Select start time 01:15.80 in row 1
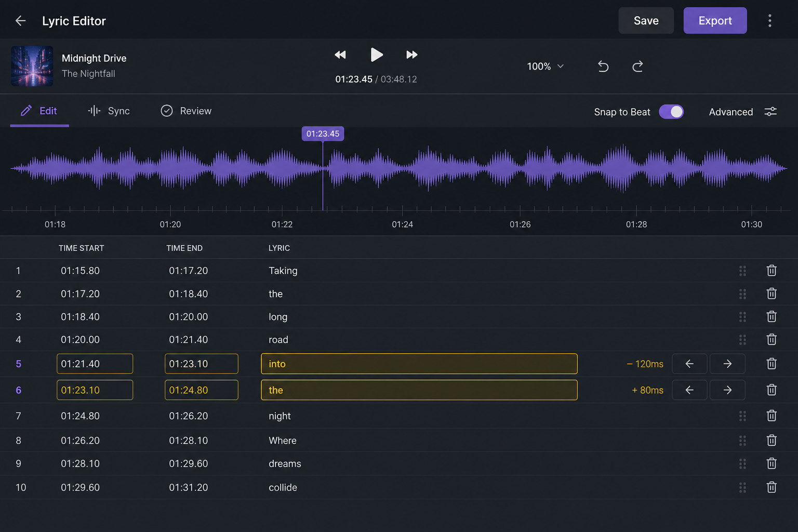 click(x=80, y=271)
